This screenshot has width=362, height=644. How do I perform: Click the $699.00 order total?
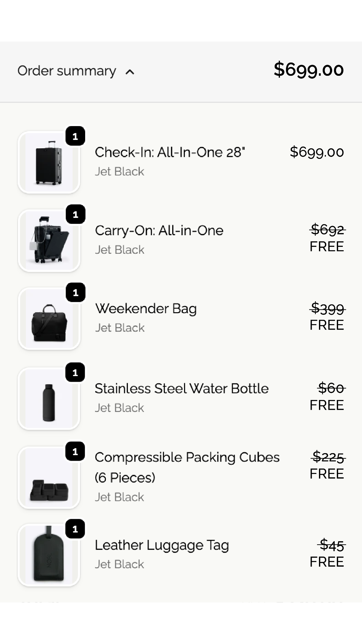309,69
